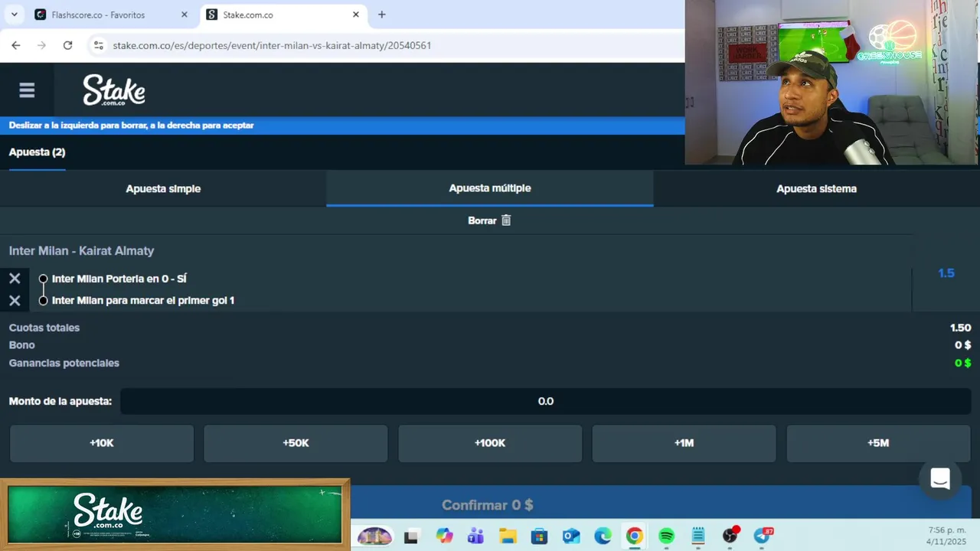980x551 pixels.
Task: Select the Apuesta (2) header tab
Action: click(37, 152)
